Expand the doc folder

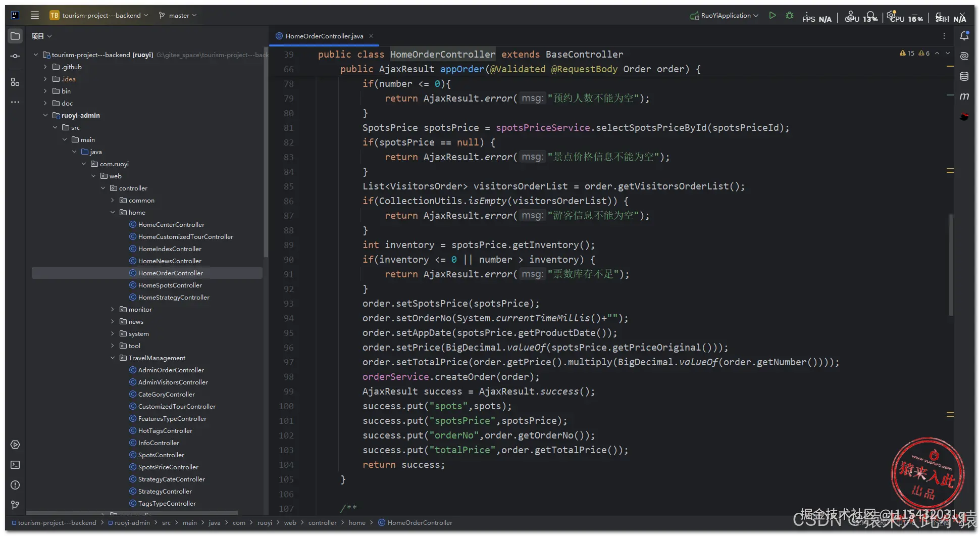click(x=45, y=103)
